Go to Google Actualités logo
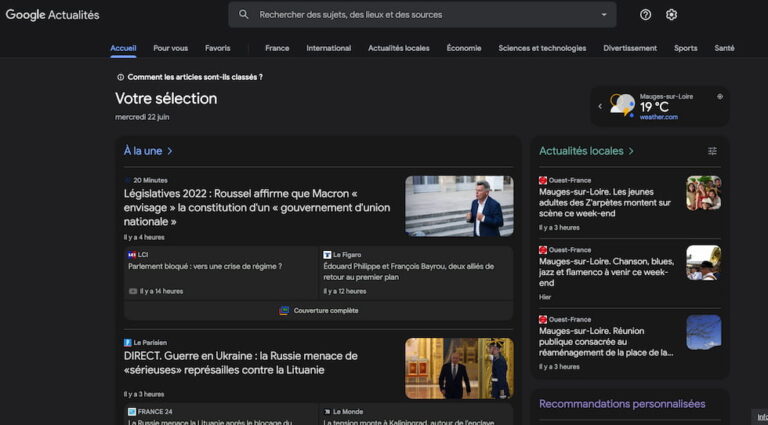The height and width of the screenshot is (425, 768). click(52, 15)
